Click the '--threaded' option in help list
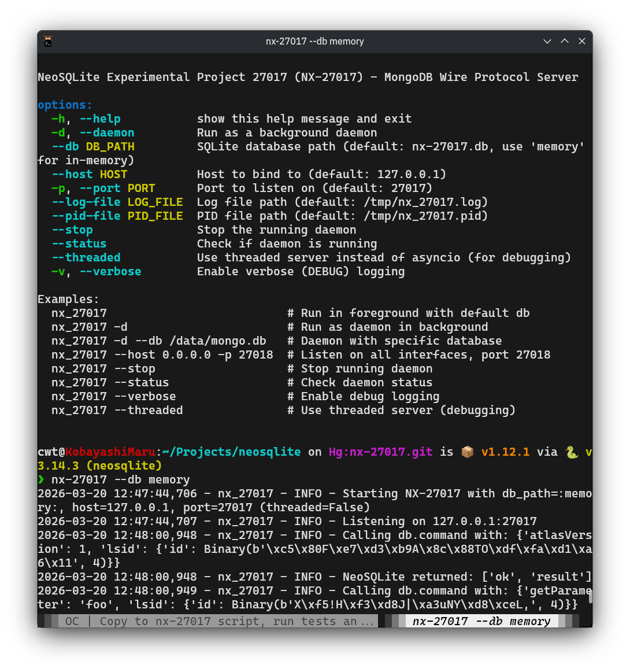This screenshot has height=672, width=630. [x=86, y=258]
